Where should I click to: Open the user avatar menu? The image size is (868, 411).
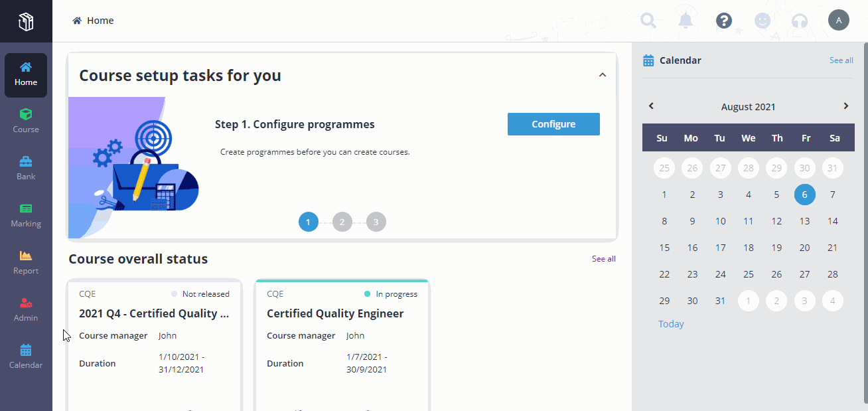[x=839, y=21]
